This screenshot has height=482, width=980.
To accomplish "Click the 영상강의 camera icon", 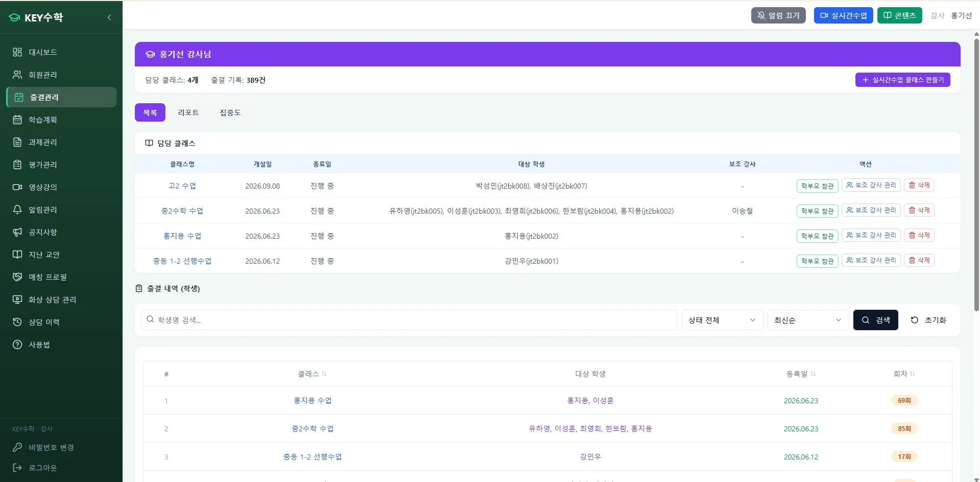I will click(17, 187).
